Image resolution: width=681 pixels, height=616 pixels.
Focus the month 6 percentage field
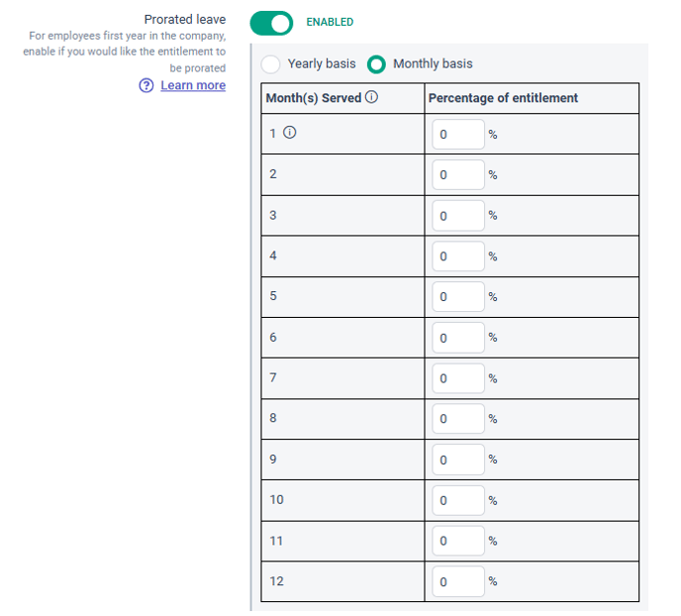[x=458, y=338]
